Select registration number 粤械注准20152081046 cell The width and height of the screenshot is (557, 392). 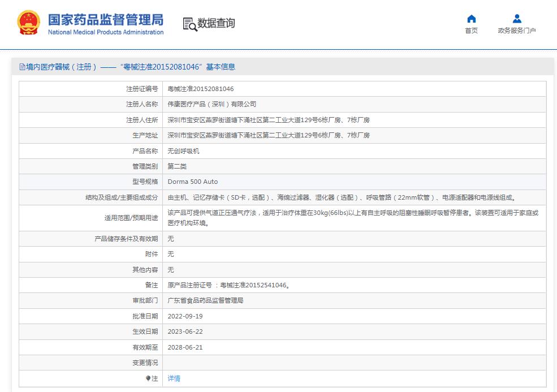click(x=201, y=89)
